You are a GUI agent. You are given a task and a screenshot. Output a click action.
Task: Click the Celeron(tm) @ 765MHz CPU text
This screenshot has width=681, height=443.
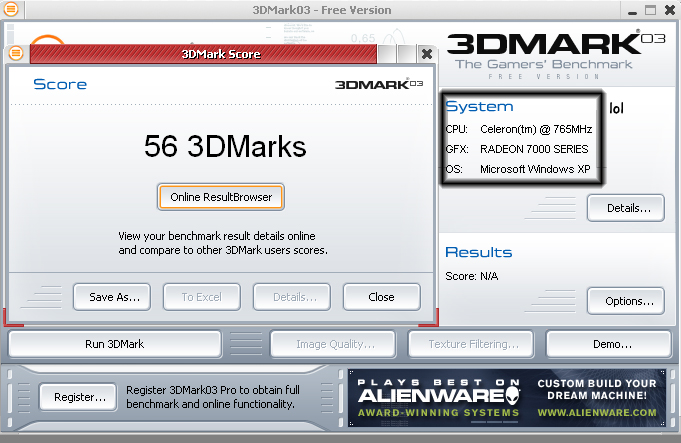coord(536,129)
